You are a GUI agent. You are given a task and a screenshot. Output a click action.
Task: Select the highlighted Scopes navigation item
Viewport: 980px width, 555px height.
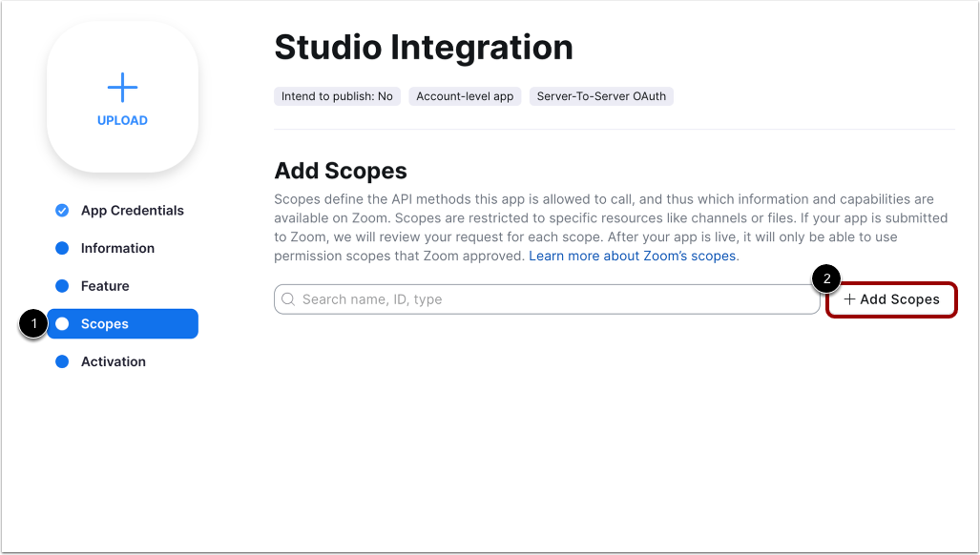click(105, 323)
